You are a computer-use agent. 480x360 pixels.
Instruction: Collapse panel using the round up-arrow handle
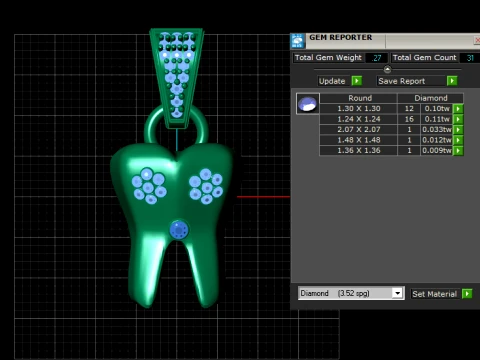pos(387,70)
